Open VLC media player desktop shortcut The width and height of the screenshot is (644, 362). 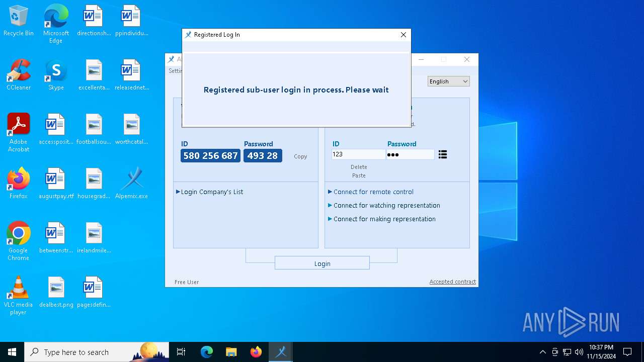click(18, 295)
